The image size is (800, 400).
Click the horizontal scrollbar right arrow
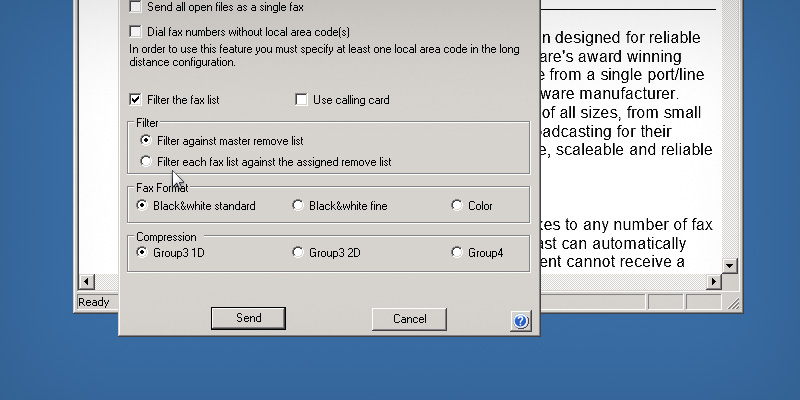coord(713,283)
